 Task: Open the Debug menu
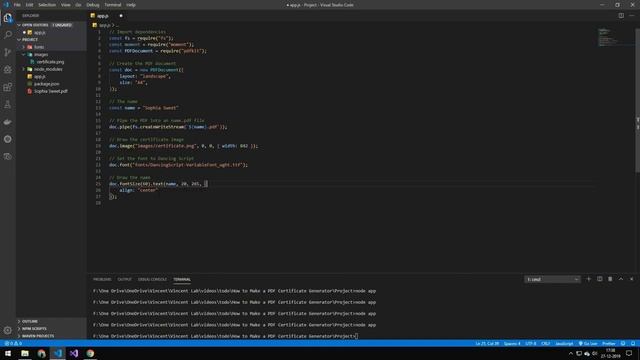93,5
